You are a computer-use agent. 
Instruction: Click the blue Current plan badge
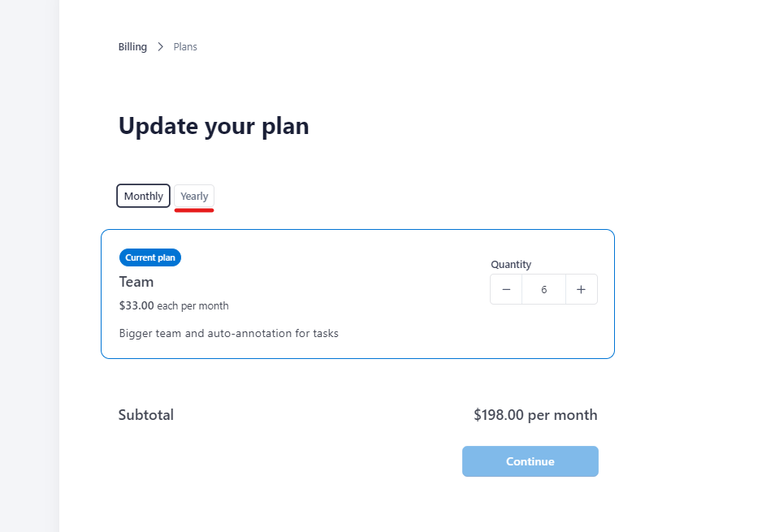[150, 257]
